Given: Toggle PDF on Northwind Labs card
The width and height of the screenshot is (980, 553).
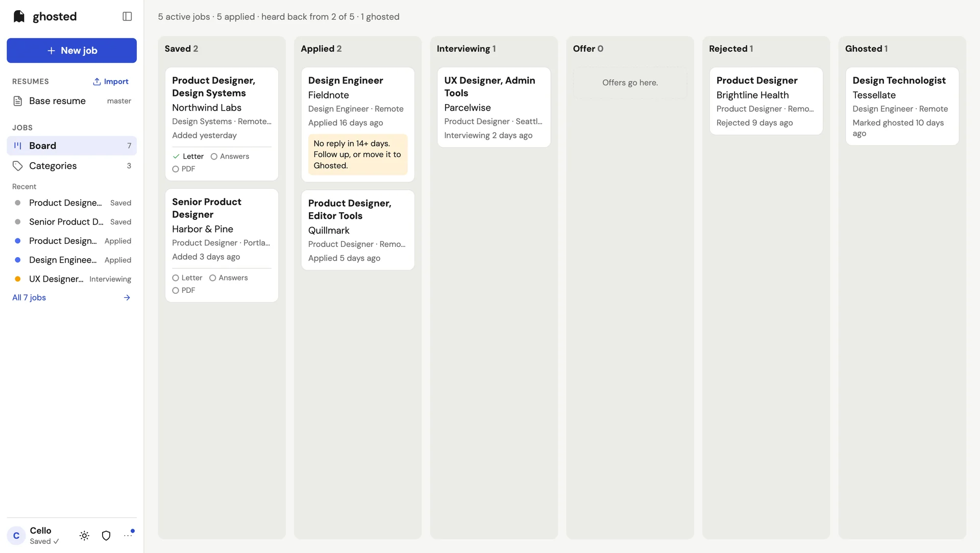Looking at the screenshot, I should pyautogui.click(x=184, y=169).
